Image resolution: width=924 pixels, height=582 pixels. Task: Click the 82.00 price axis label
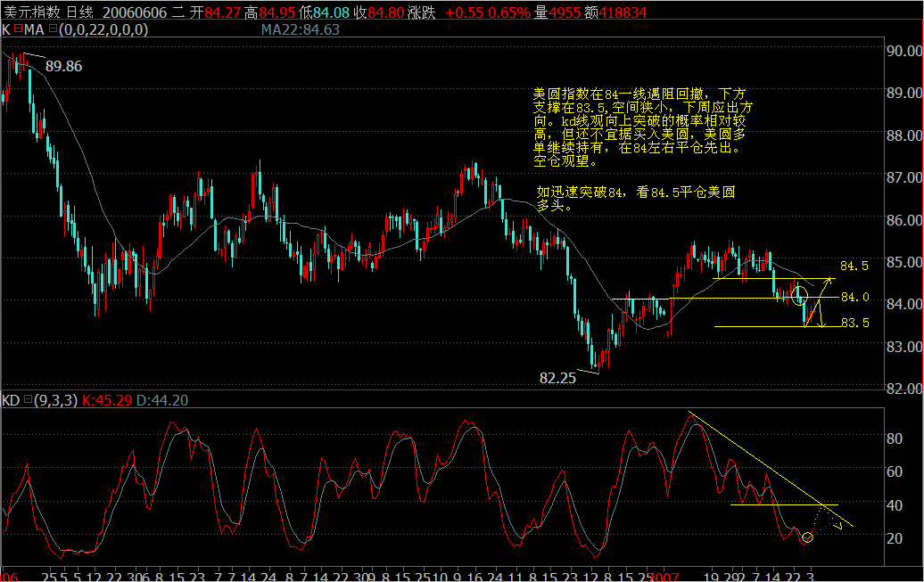click(904, 389)
